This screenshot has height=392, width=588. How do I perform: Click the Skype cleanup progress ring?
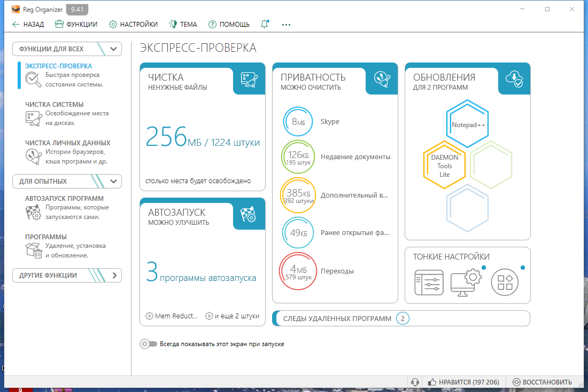coord(298,121)
